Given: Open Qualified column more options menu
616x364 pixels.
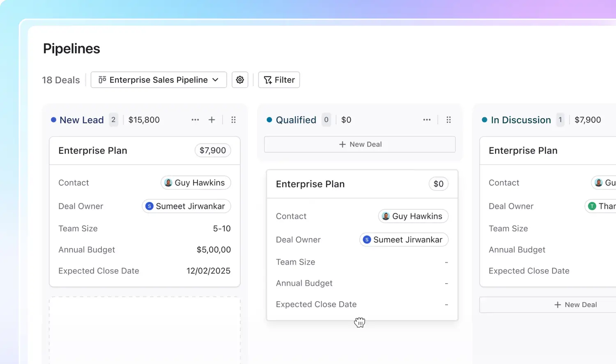Looking at the screenshot, I should [427, 120].
